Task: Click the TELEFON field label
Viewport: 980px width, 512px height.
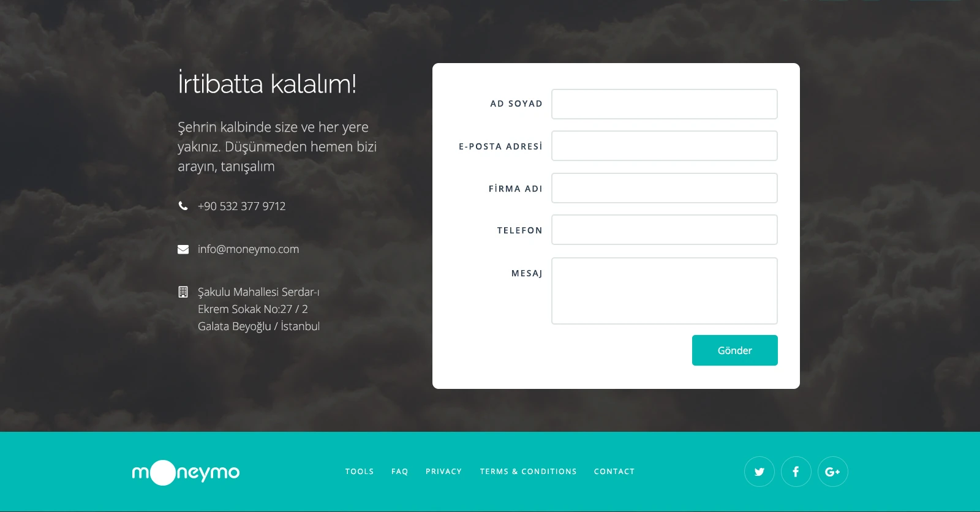Action: (x=520, y=230)
